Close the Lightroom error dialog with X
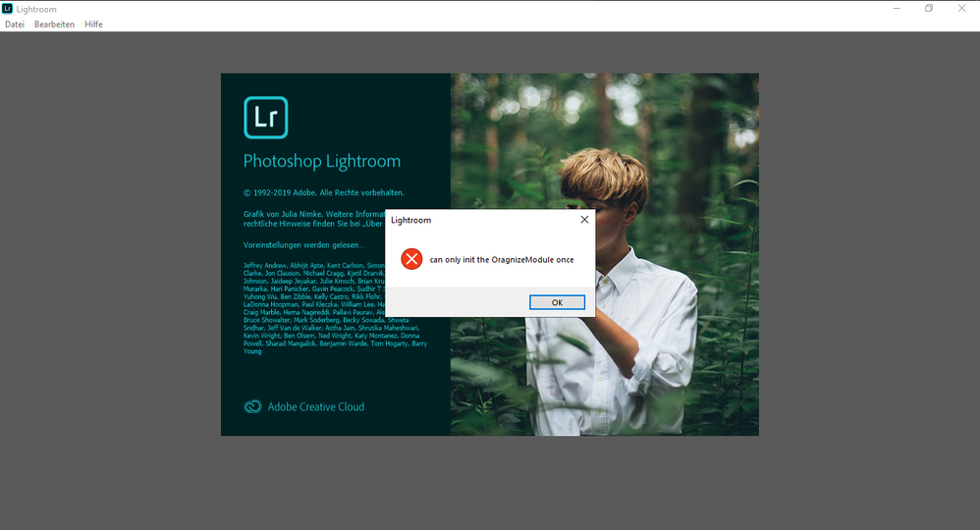This screenshot has height=530, width=980. coord(584,220)
